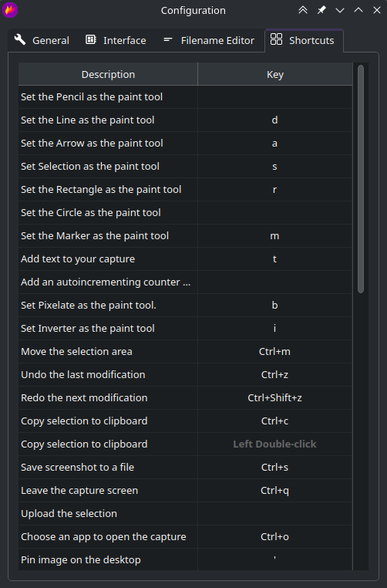Select the 'Upload the selection' row
Image resolution: width=387 pixels, height=588 pixels.
click(x=186, y=514)
